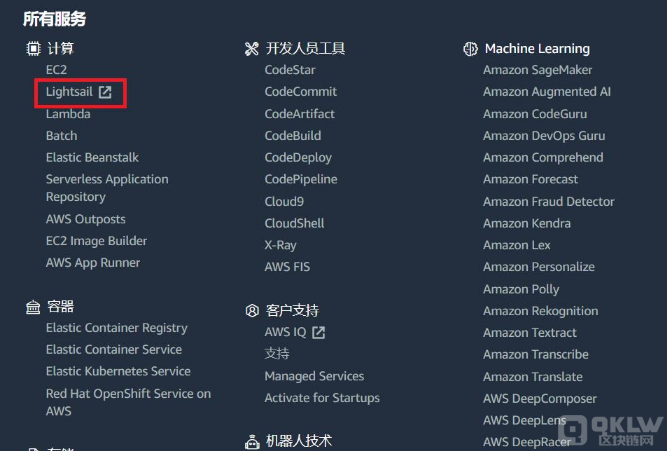Click the robotics icon beside 机器人技术
This screenshot has height=451, width=667.
click(252, 442)
